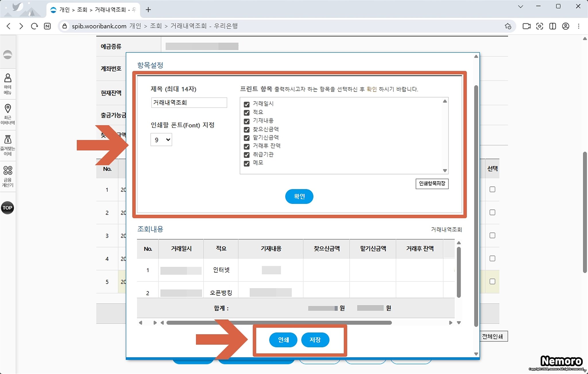Click the 제목 title input field
This screenshot has width=588, height=374.
point(189,103)
